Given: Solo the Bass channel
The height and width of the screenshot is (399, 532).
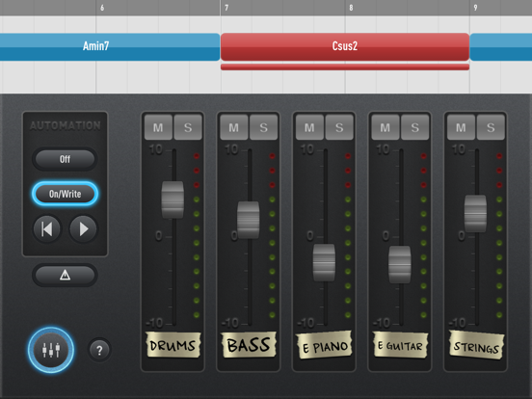Looking at the screenshot, I should click(x=264, y=127).
